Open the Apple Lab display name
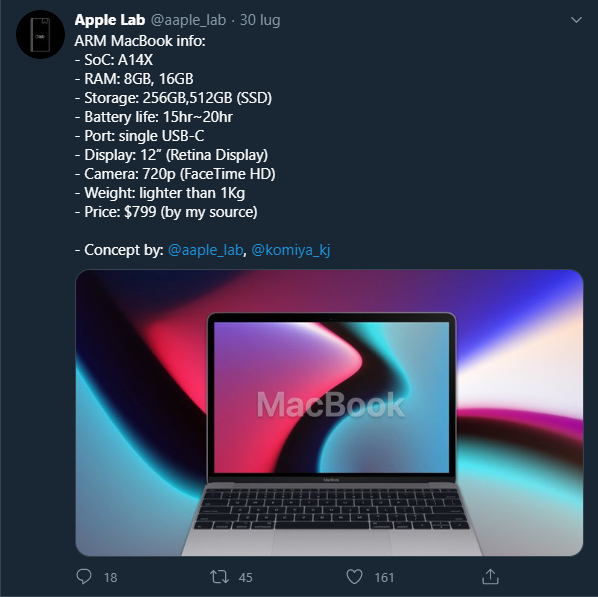This screenshot has height=597, width=598. tap(110, 20)
